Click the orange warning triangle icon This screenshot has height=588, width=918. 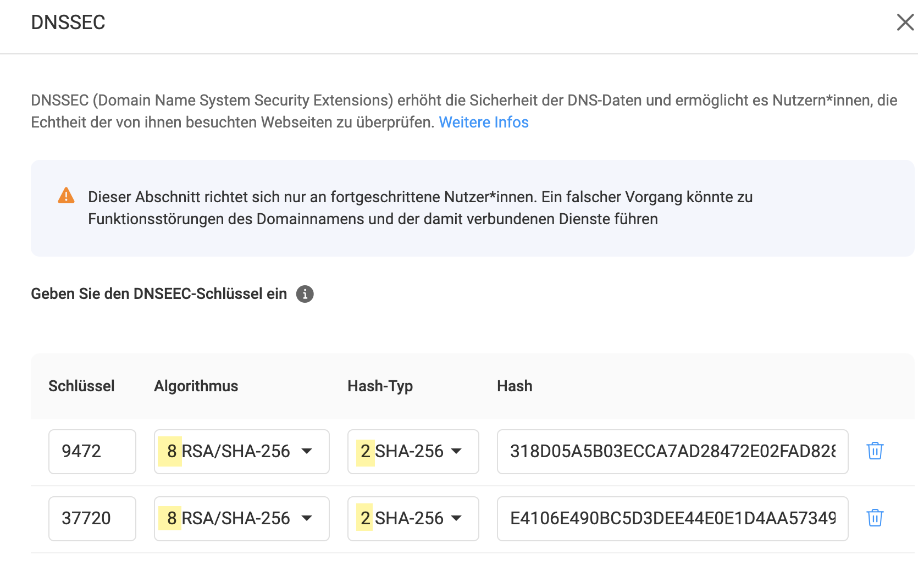tap(66, 196)
